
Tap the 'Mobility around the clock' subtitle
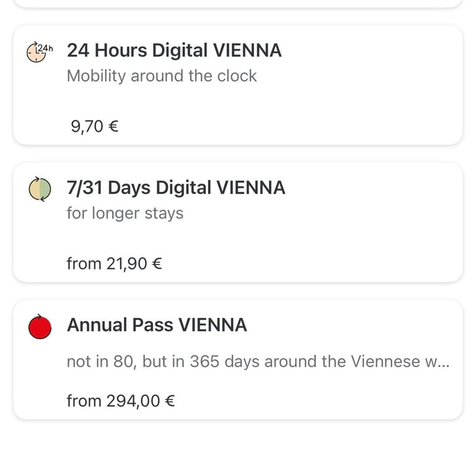point(161,76)
